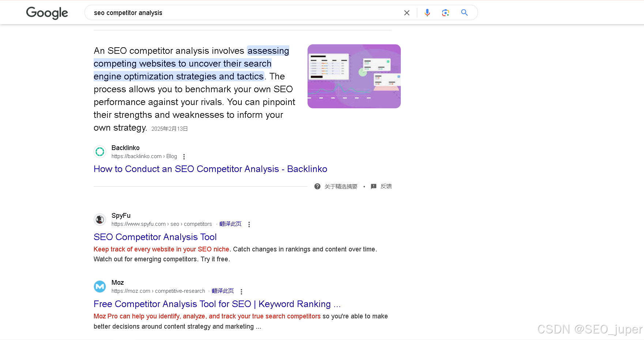Start voice search with microphone icon
This screenshot has width=644, height=340.
(x=427, y=13)
